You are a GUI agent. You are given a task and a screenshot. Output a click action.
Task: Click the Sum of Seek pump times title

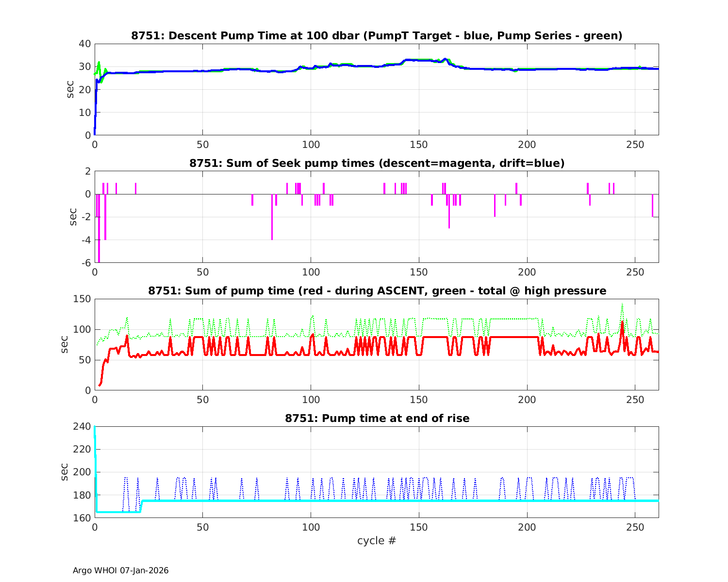click(x=377, y=163)
